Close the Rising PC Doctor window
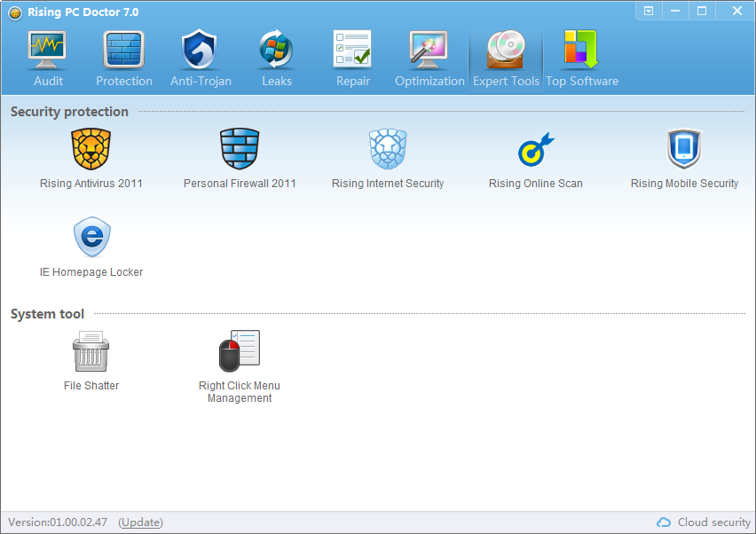 coord(736,11)
